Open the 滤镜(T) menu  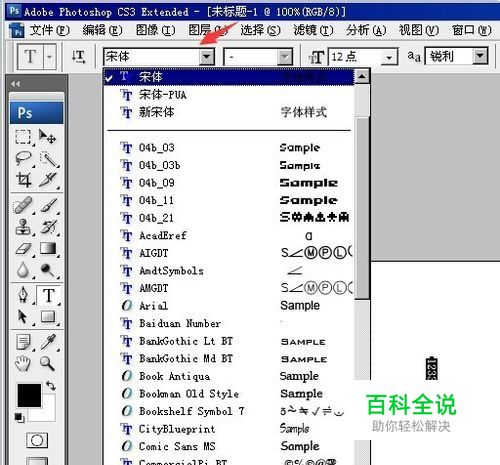tap(313, 31)
